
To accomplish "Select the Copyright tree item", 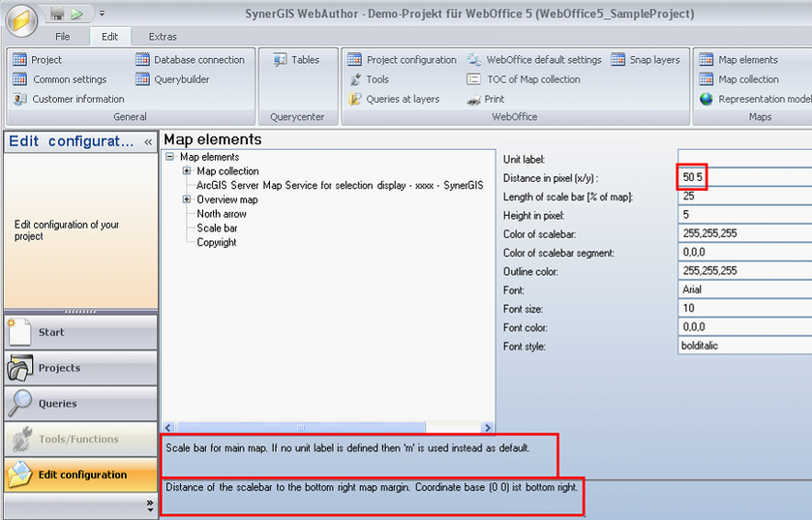I will 217,242.
